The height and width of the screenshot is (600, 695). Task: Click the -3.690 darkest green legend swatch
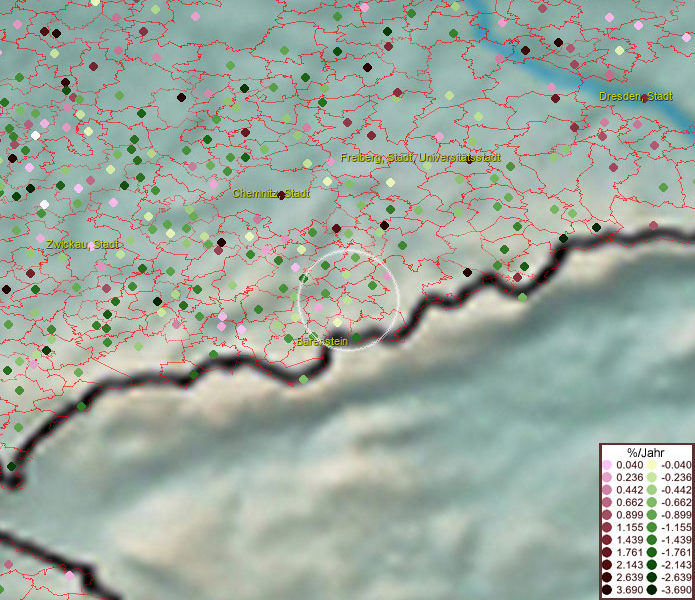(651, 591)
